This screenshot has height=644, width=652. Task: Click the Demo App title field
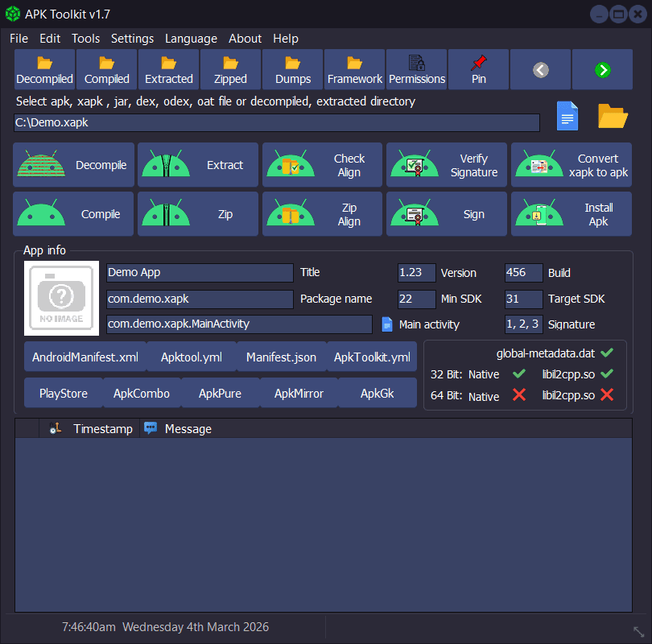200,272
